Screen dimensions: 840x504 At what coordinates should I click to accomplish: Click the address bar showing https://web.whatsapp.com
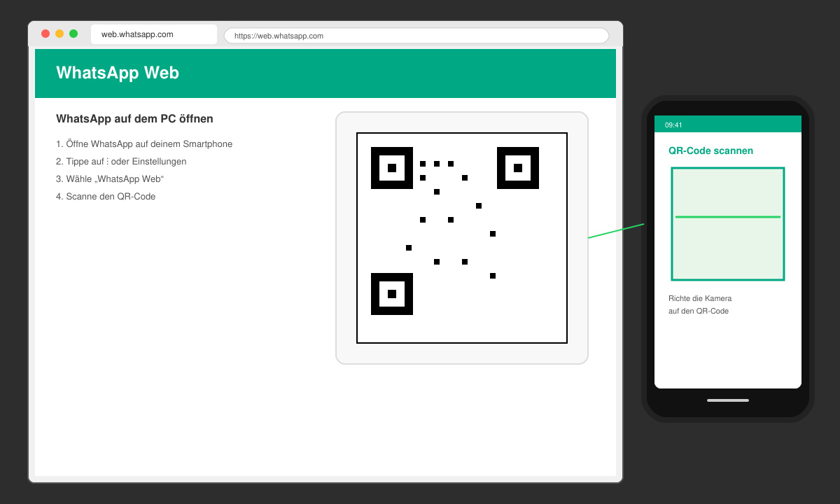tap(416, 36)
